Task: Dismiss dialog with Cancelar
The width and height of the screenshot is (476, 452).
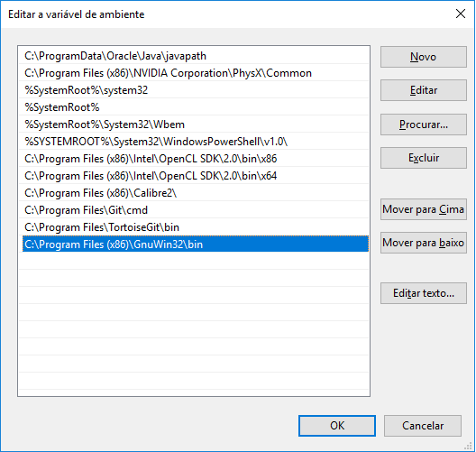Action: tap(423, 426)
